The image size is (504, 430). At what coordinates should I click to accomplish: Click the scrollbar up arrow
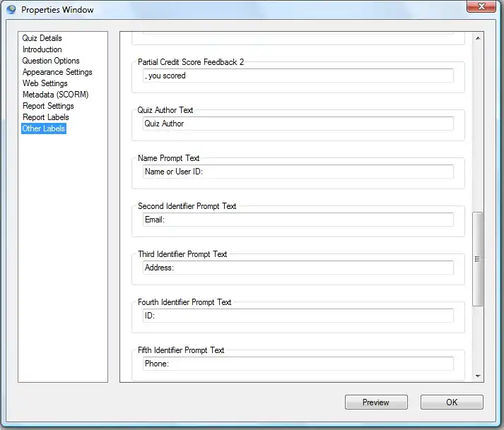click(x=477, y=38)
